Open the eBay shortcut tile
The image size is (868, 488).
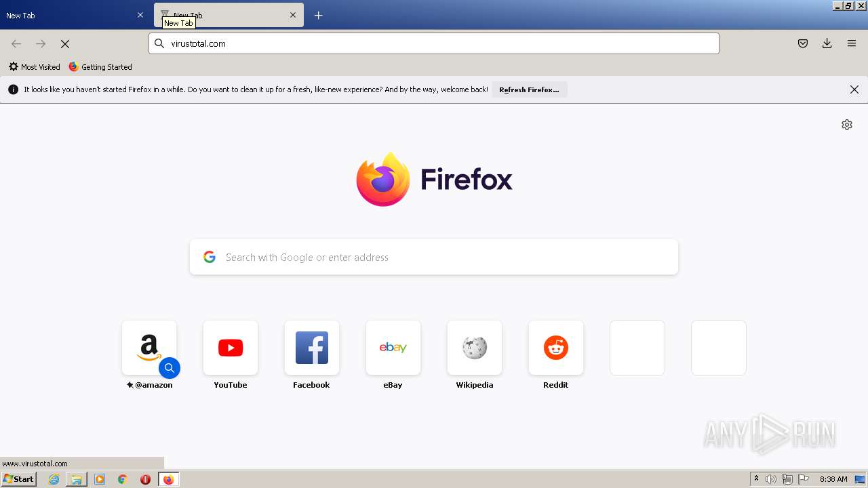[x=393, y=348]
